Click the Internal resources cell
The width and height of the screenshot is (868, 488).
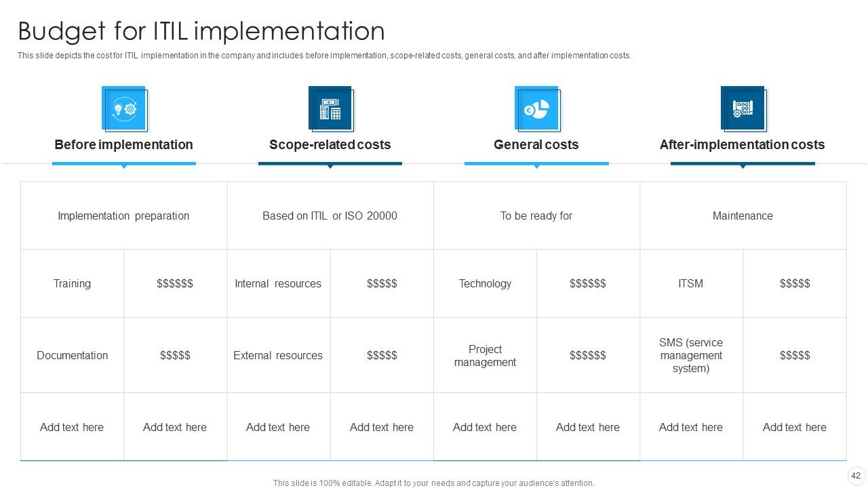[x=278, y=283]
